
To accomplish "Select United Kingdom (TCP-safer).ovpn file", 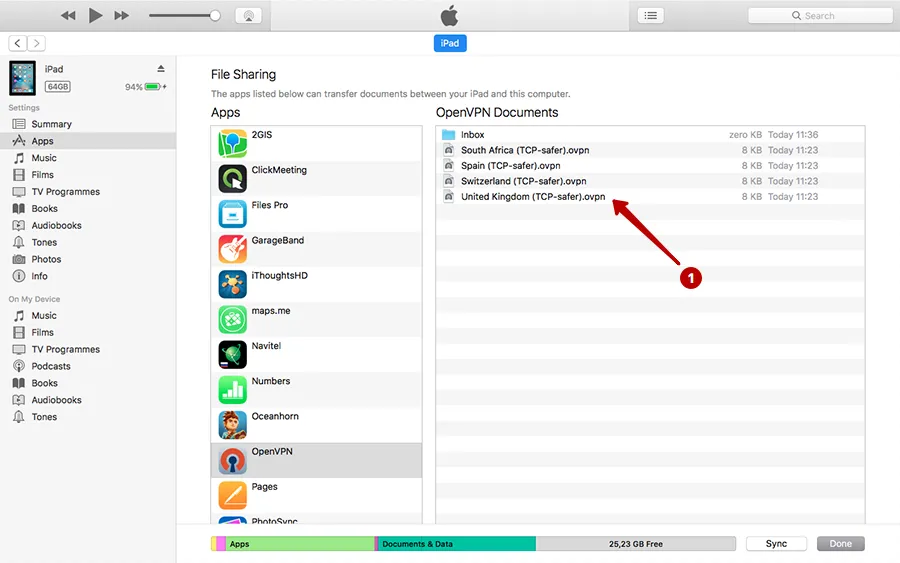I will [650, 196].
